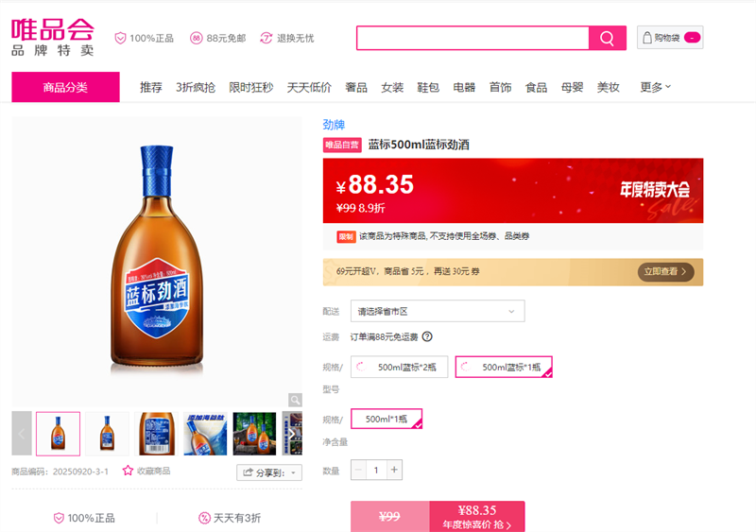This screenshot has height=532, width=756.
Task: Click the shipping fee help question mark
Action: (x=427, y=336)
